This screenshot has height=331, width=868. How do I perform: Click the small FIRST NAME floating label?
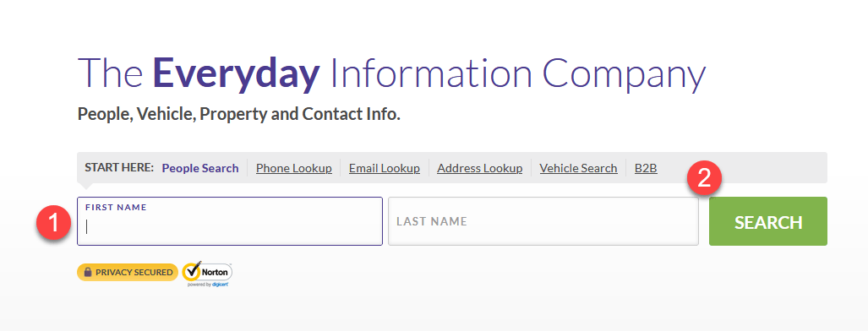(x=116, y=207)
